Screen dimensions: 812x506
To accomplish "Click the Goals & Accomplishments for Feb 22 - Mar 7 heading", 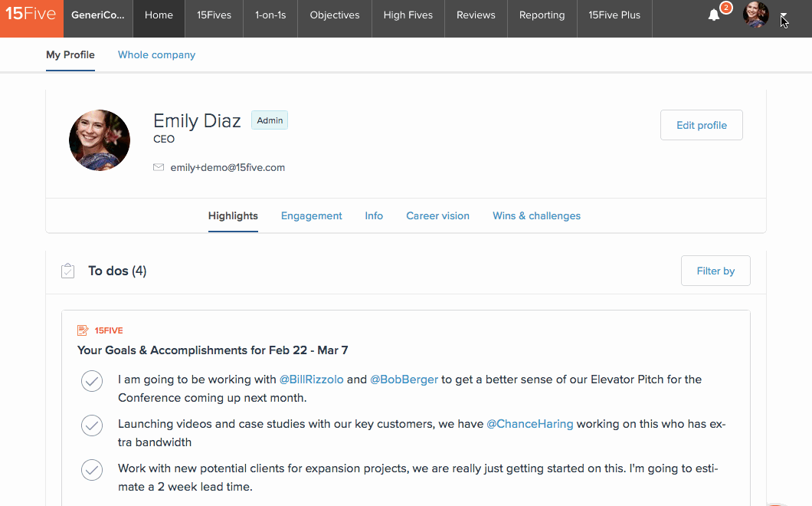I will [x=212, y=350].
